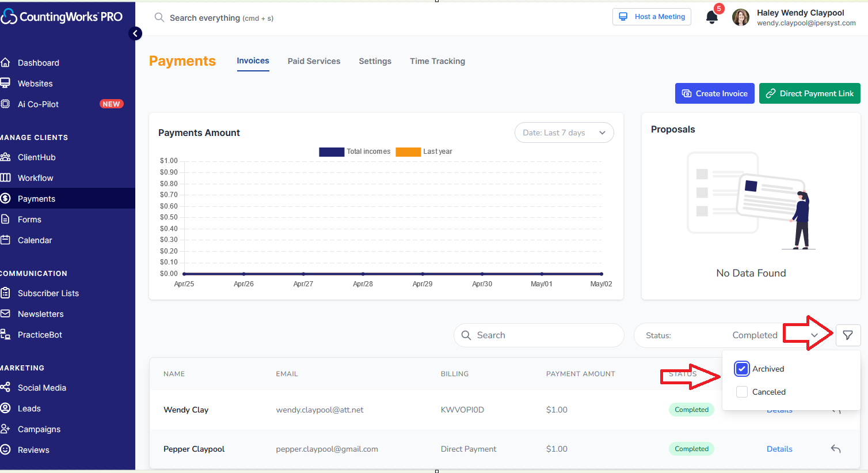This screenshot has width=868, height=473.
Task: Uncheck the Archived filter checkbox
Action: point(742,369)
